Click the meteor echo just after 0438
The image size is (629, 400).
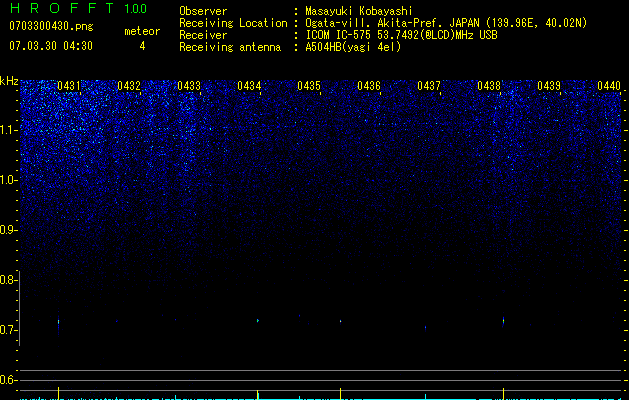click(503, 321)
